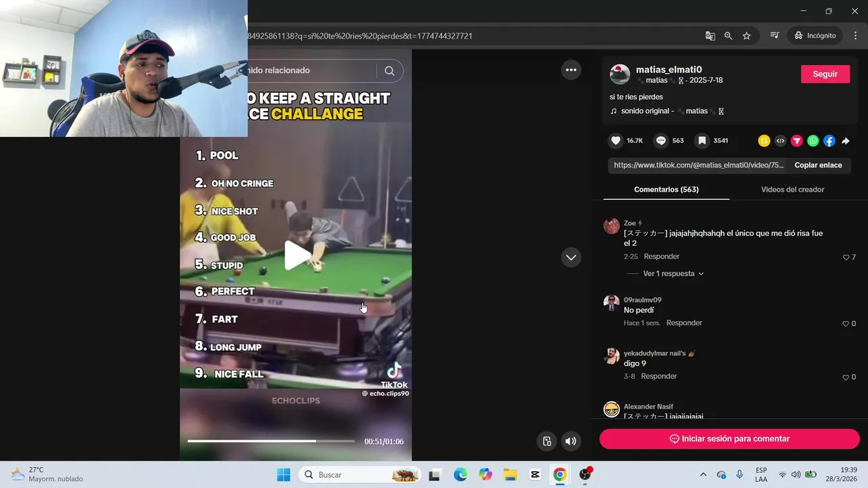The width and height of the screenshot is (868, 488).
Task: Open the 27°C weather widget
Action: coord(47,474)
